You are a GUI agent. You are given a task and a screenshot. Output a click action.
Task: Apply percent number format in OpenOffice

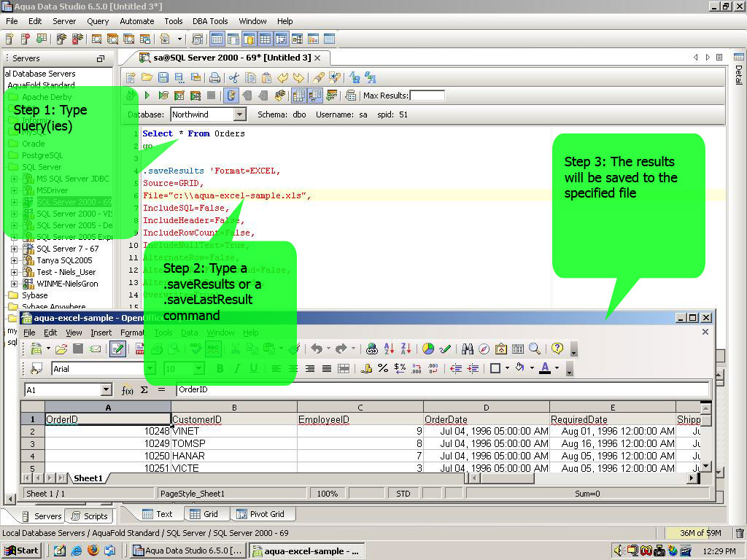pos(383,368)
